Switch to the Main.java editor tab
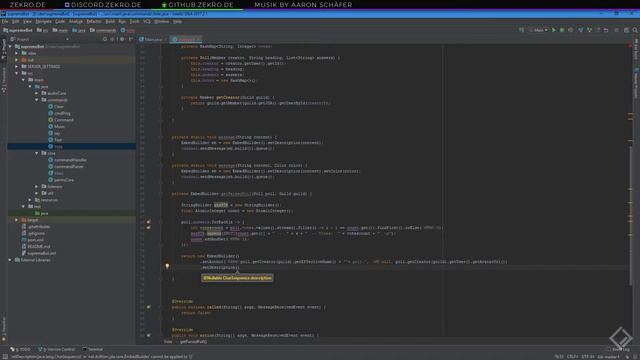This screenshot has width=640, height=360. pos(153,40)
